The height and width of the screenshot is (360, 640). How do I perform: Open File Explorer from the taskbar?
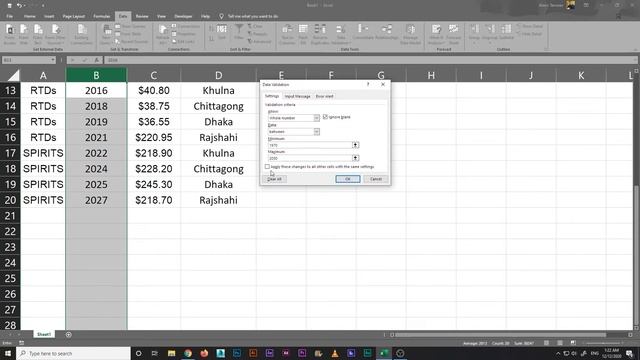click(x=171, y=353)
